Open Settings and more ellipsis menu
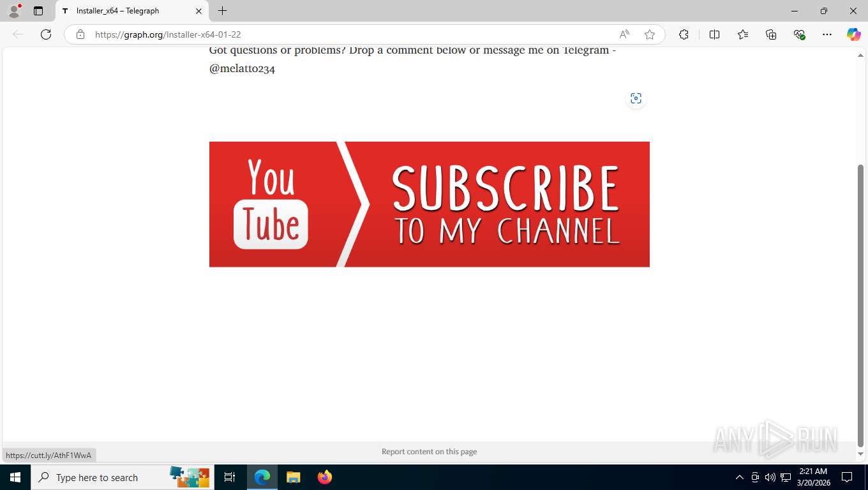The height and width of the screenshot is (490, 868). [827, 34]
